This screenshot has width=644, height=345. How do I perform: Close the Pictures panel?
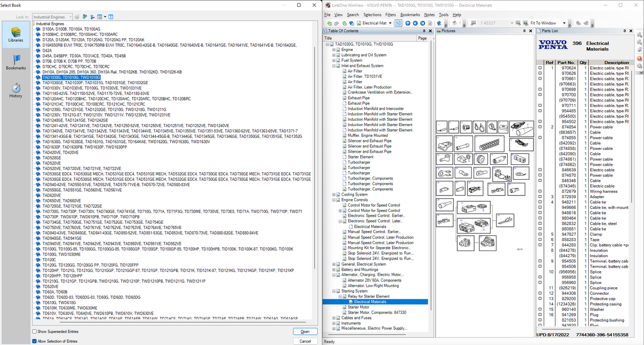click(530, 31)
